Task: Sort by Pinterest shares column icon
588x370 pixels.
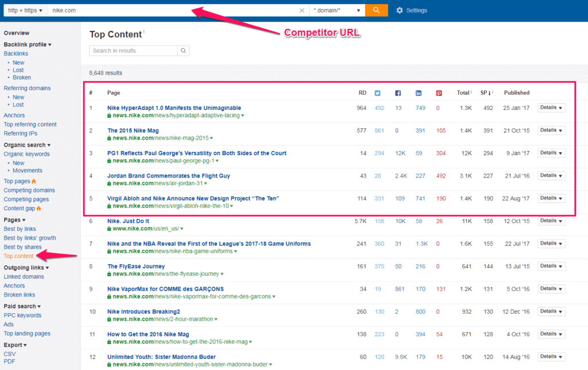Action: pyautogui.click(x=439, y=93)
